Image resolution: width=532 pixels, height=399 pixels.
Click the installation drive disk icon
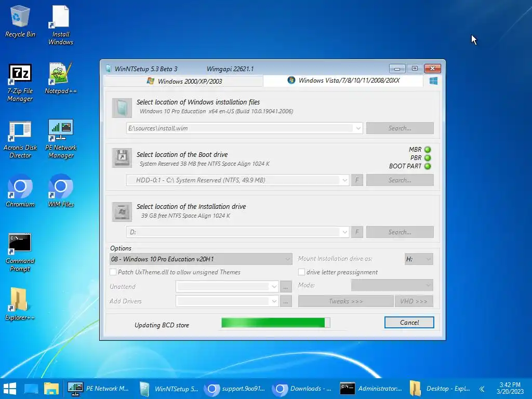point(122,212)
